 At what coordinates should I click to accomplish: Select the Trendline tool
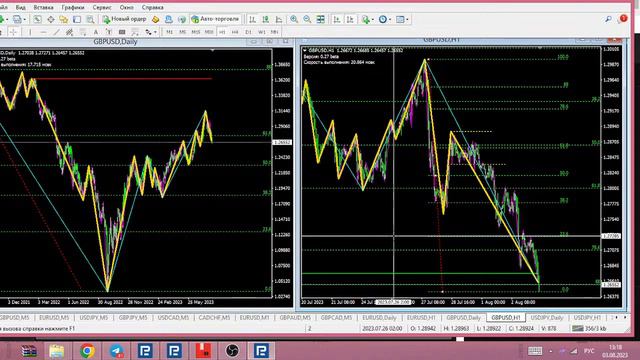56,32
